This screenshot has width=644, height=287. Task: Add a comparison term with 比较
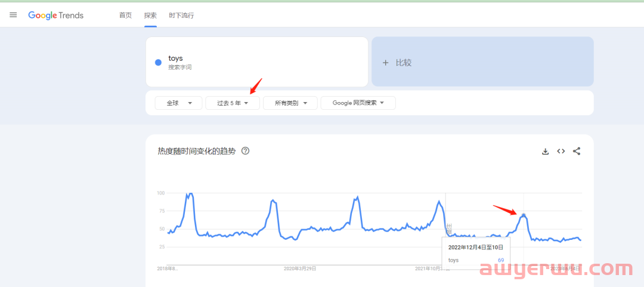482,62
